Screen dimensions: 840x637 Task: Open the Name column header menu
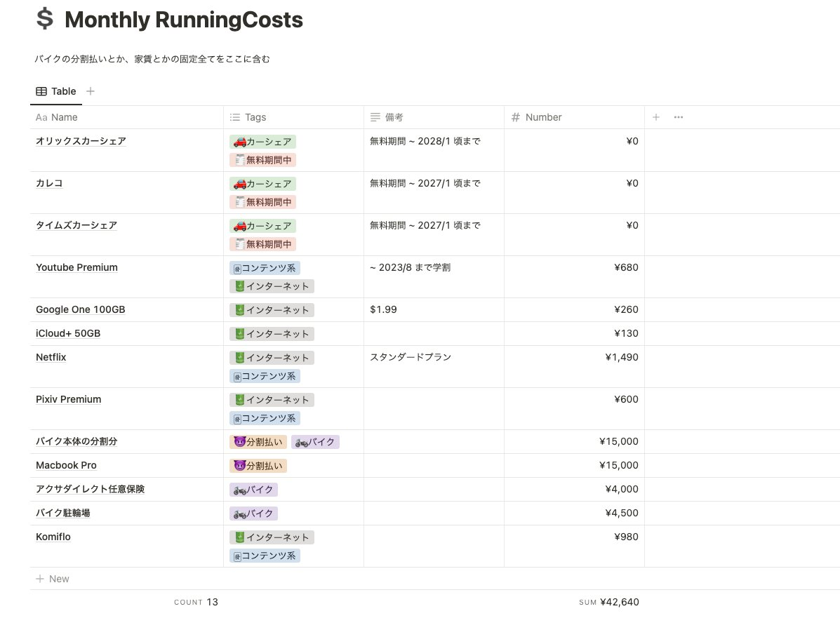pyautogui.click(x=65, y=117)
